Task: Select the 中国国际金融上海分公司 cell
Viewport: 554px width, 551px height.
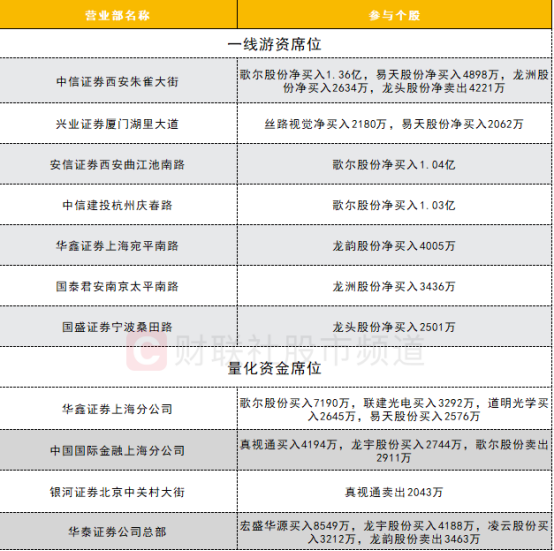Action: click(x=118, y=451)
